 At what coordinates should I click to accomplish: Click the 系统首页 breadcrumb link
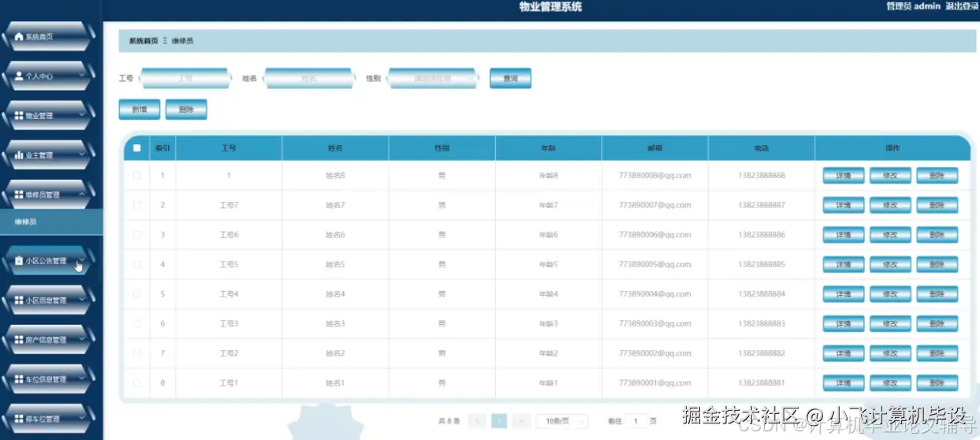point(143,41)
